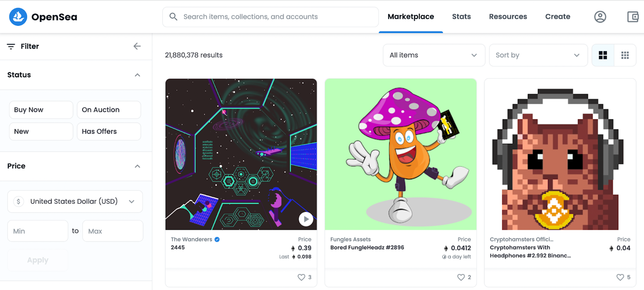The width and height of the screenshot is (644, 290).
Task: Toggle the Has Offers status filter
Action: tap(109, 131)
